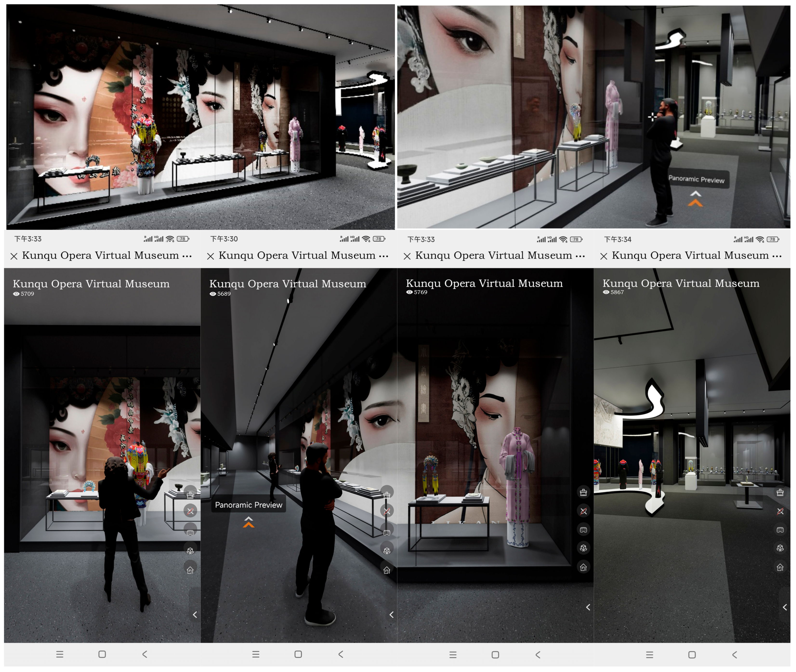This screenshot has width=796, height=672.
Task: Click Panoramic Preview label in top-right landscape view
Action: 696,179
